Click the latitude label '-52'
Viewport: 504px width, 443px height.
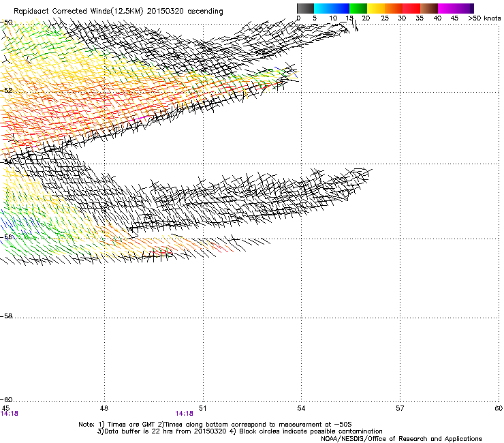coord(6,91)
